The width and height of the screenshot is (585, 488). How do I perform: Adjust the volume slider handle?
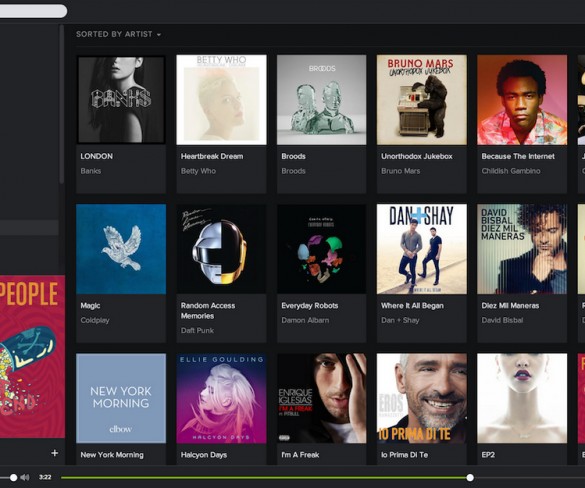[x=13, y=477]
